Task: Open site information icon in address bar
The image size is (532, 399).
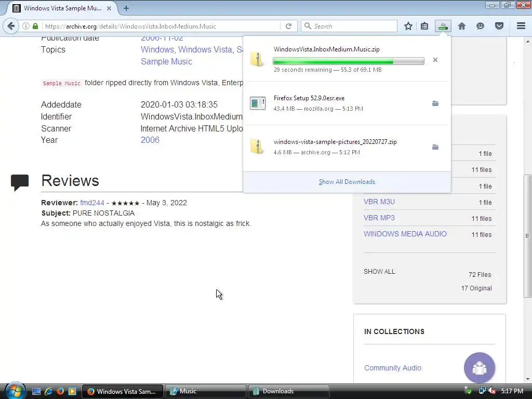Action: click(x=26, y=26)
